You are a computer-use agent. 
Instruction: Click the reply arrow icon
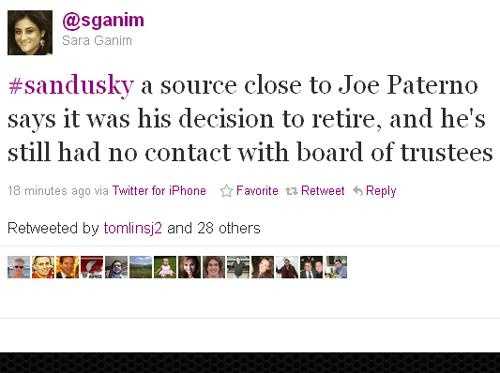358,191
